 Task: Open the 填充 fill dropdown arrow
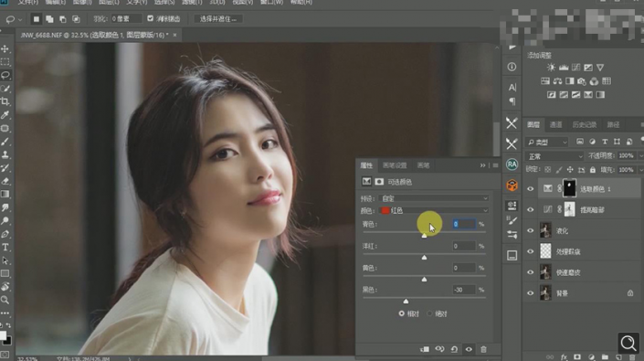640,170
